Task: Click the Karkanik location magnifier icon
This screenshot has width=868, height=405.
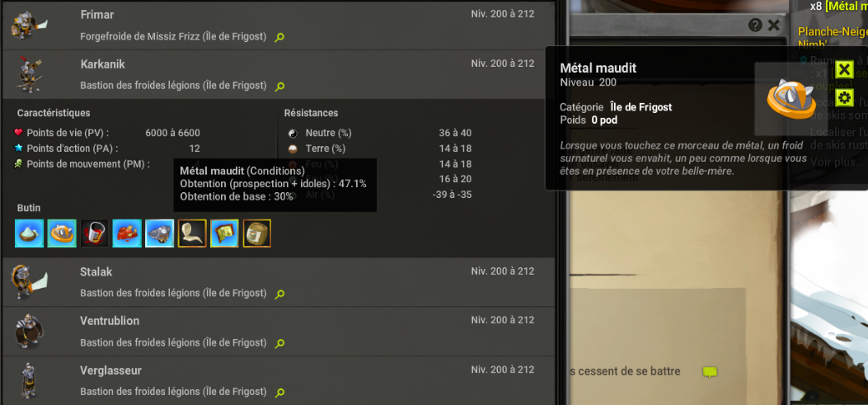Action: 279,87
